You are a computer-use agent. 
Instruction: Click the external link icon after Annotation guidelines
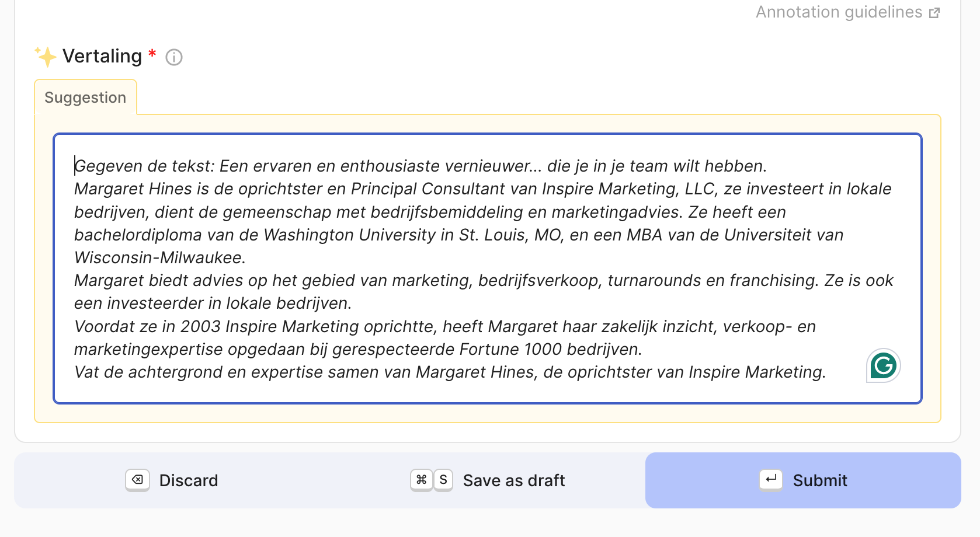(x=934, y=13)
